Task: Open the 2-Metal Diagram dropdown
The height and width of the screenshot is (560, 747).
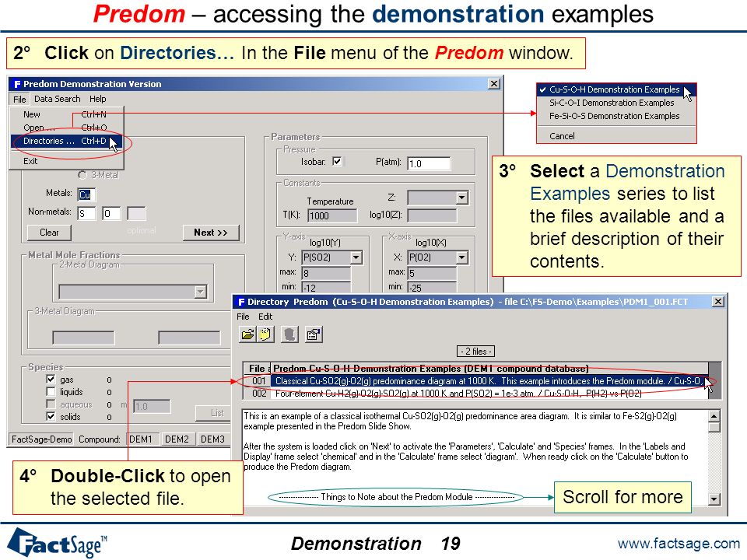Action: 201,292
